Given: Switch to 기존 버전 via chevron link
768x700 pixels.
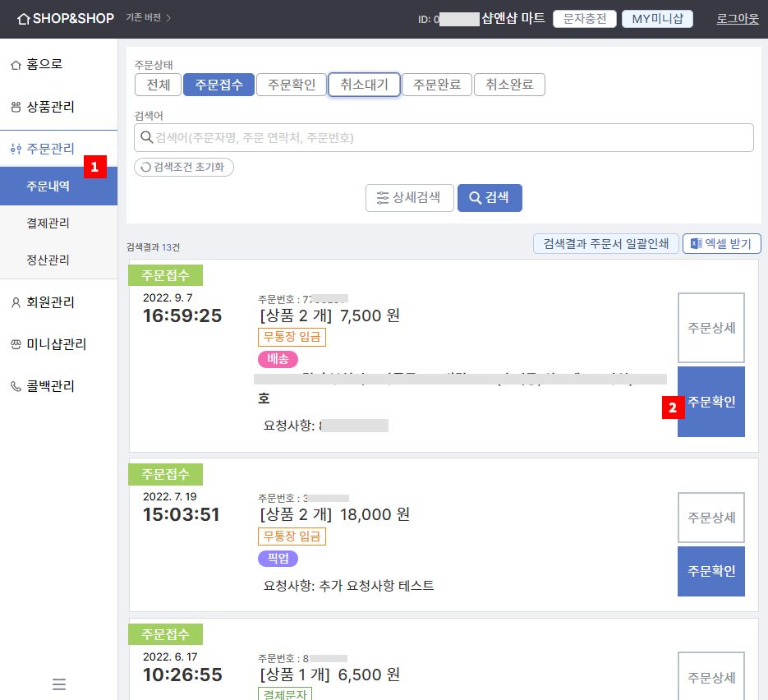Looking at the screenshot, I should pyautogui.click(x=149, y=18).
